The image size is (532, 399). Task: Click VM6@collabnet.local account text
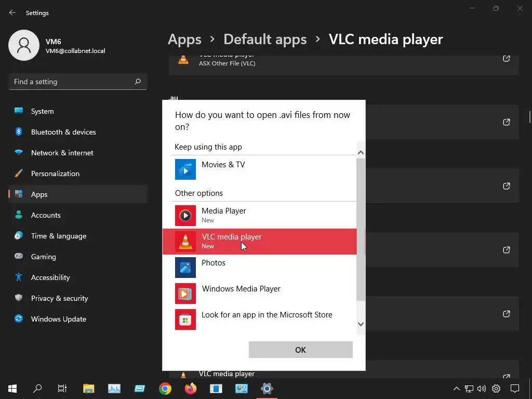click(x=75, y=51)
